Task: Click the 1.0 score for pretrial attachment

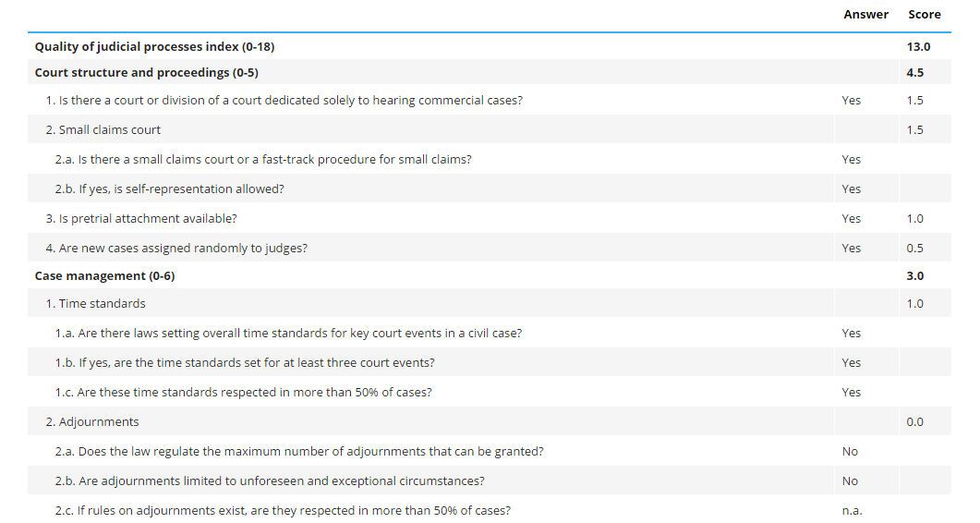Action: click(914, 218)
